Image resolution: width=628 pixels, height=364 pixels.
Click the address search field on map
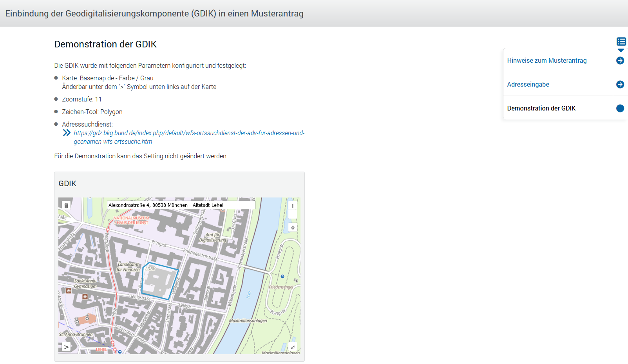181,205
